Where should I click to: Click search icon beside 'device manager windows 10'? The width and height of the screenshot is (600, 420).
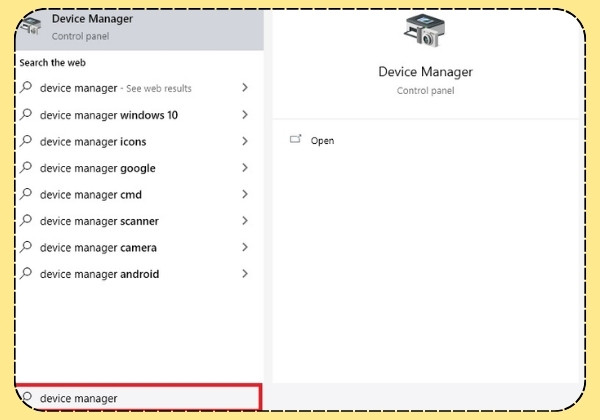click(26, 114)
